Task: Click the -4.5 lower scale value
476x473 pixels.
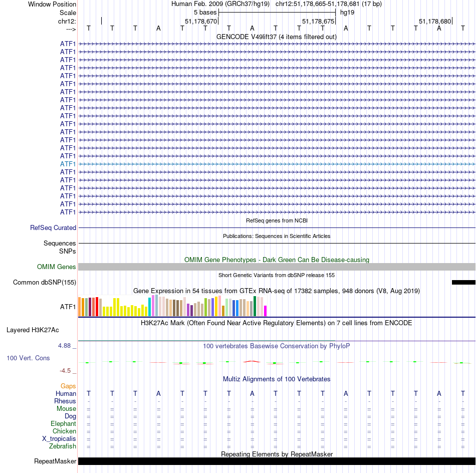Action: [x=65, y=371]
